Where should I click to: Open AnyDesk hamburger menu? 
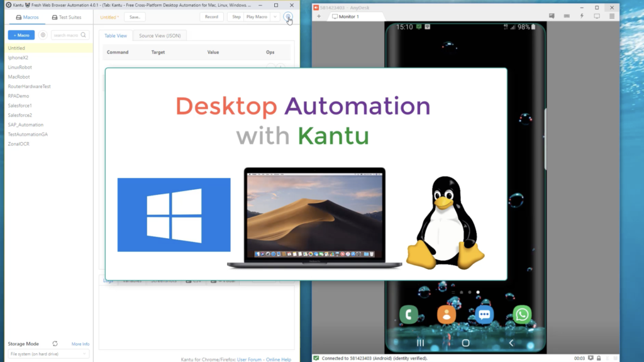coord(612,16)
